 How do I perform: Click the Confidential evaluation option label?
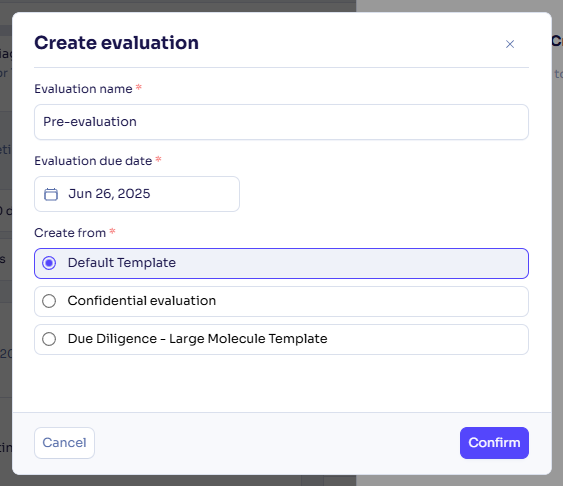(142, 301)
